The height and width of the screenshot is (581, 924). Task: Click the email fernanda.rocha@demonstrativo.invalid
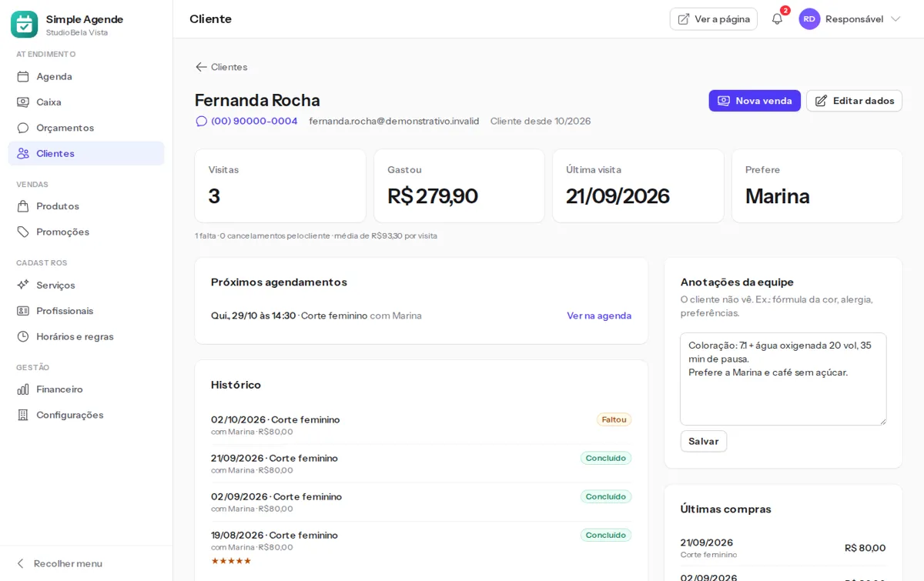coord(394,121)
